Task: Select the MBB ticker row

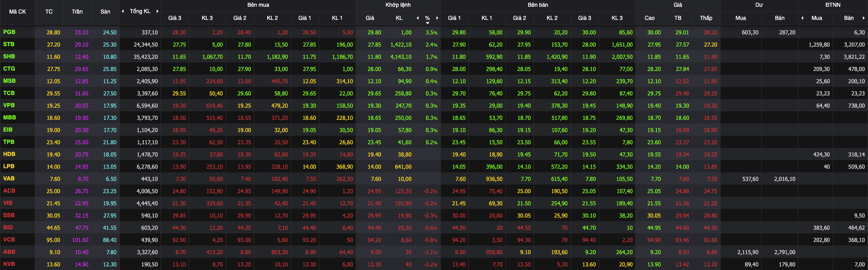Action: click(x=434, y=118)
